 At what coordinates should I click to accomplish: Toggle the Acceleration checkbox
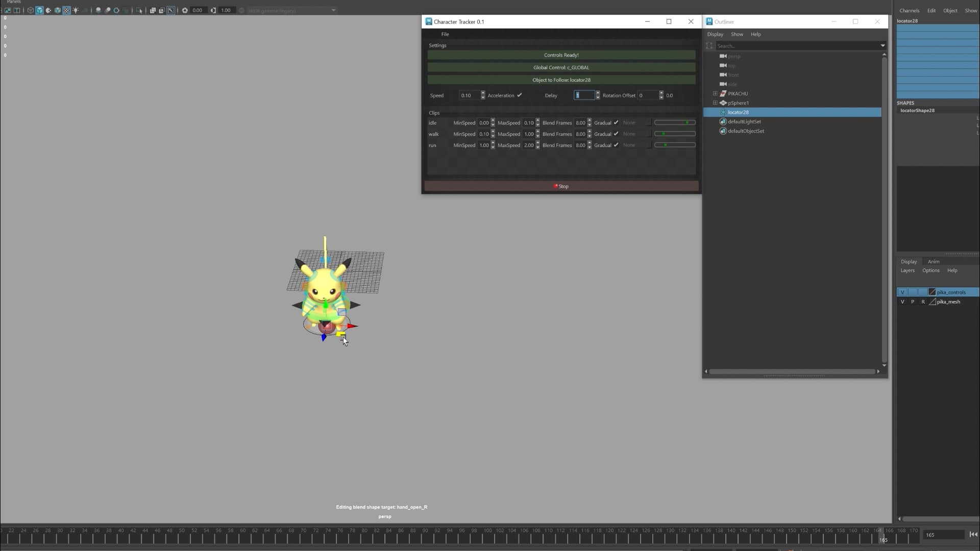(x=520, y=95)
